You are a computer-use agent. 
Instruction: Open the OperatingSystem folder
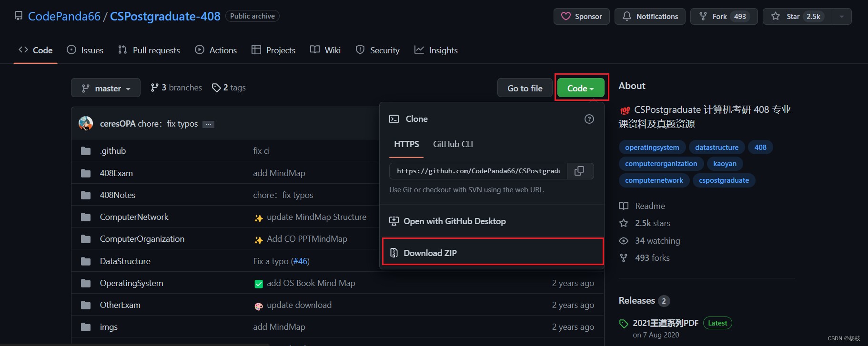[131, 283]
